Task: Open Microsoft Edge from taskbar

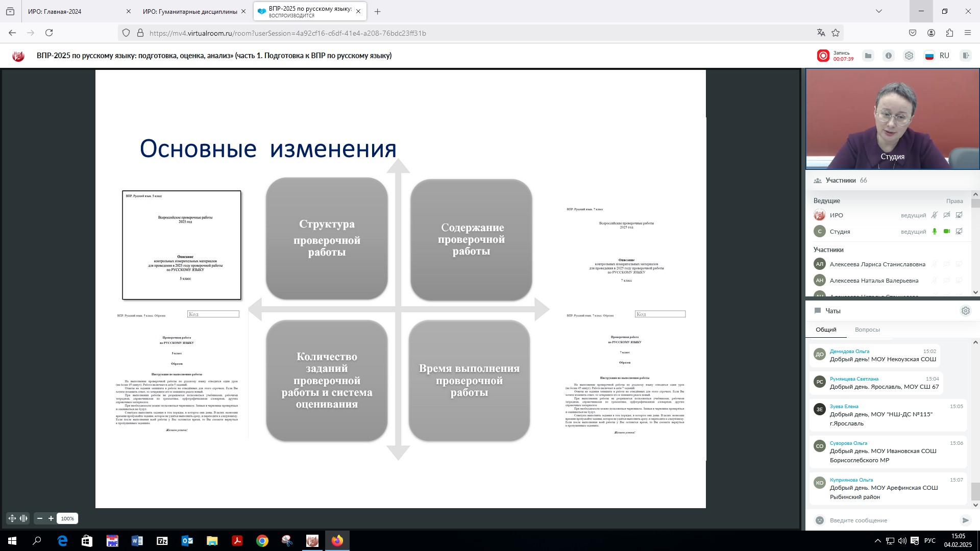Action: click(x=62, y=541)
